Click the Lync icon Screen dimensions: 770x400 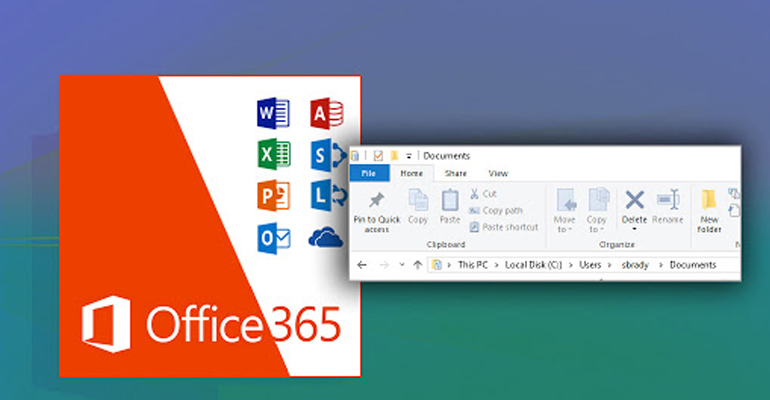point(329,195)
